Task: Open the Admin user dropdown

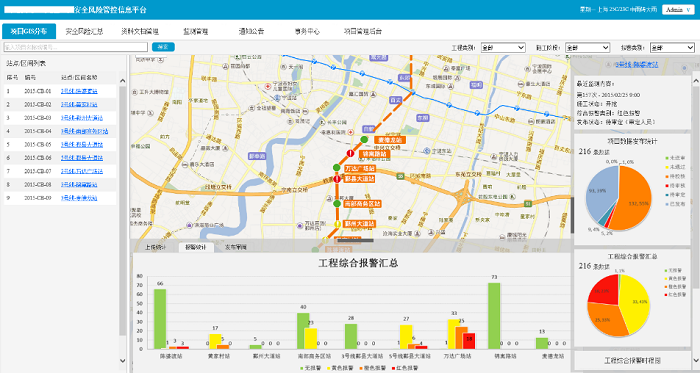Action: 678,9
